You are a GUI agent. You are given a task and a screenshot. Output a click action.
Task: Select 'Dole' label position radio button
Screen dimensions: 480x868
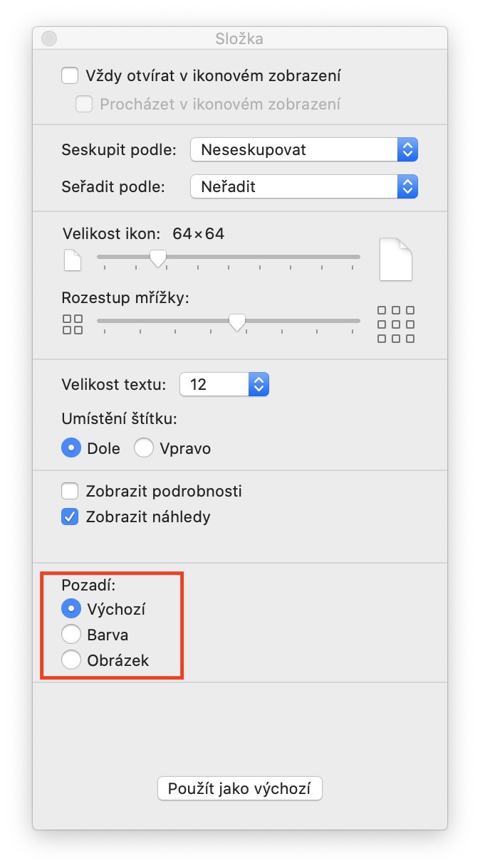click(71, 448)
